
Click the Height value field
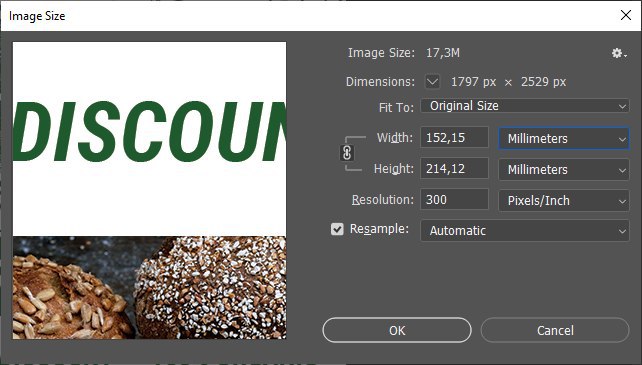click(x=454, y=168)
